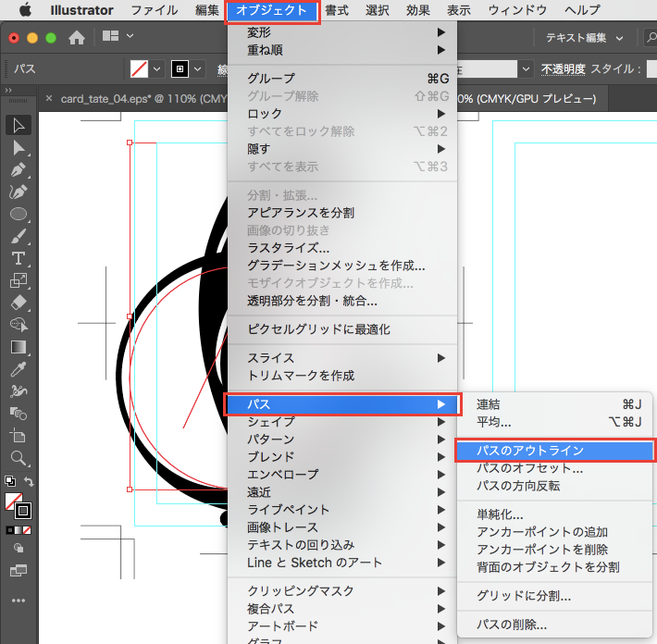
Task: Click the Home icon in the top bar
Action: (x=77, y=38)
